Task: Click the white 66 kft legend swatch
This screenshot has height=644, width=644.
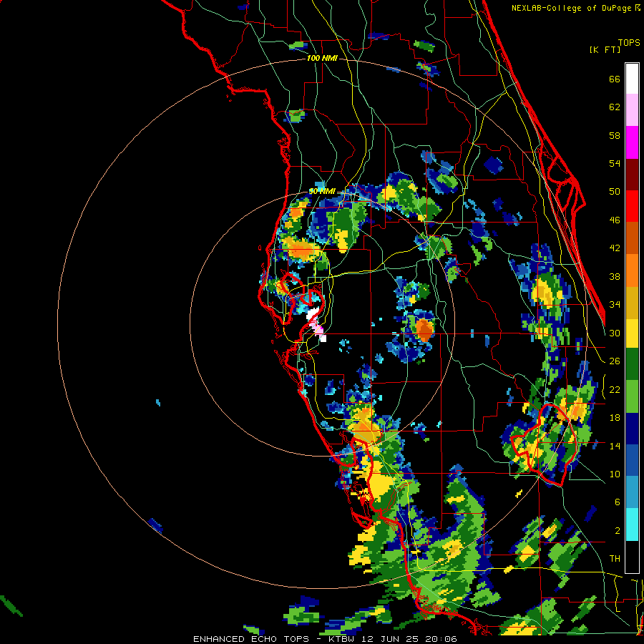Action: pyautogui.click(x=632, y=79)
